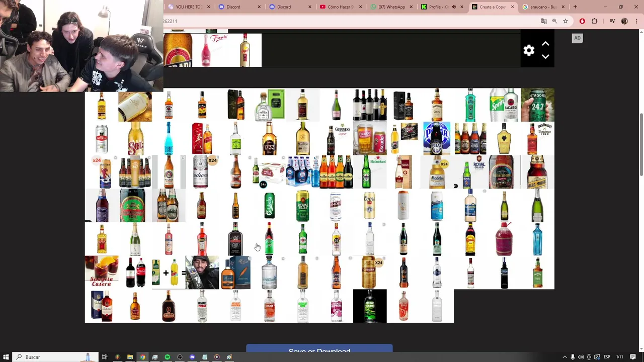Open the volume control in system tray

click(x=581, y=357)
